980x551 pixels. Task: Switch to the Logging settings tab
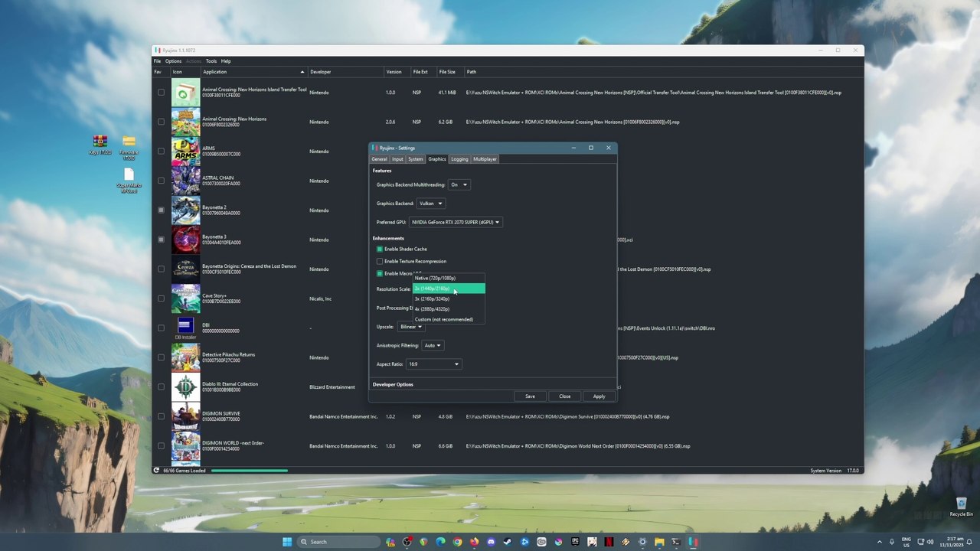pos(459,159)
